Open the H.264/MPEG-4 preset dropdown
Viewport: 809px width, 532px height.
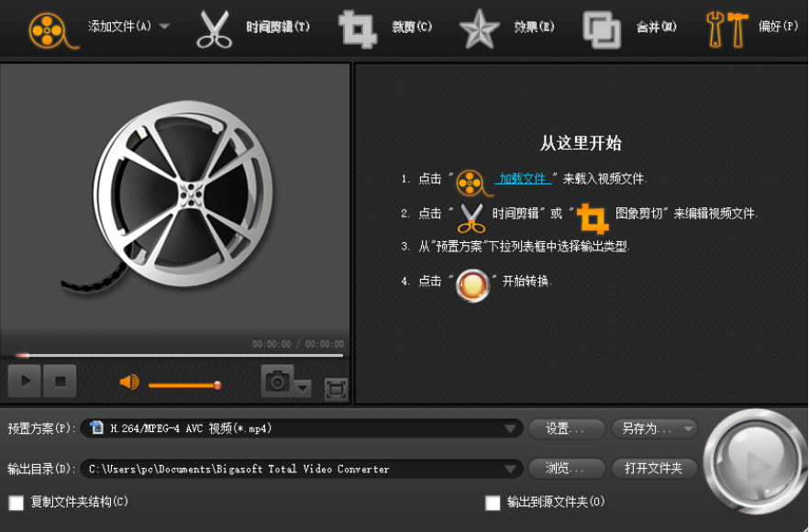(x=512, y=429)
